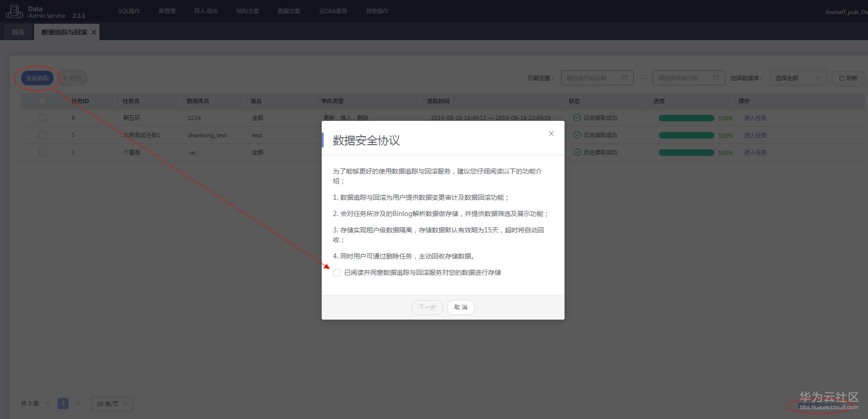Image resolution: width=868 pixels, height=419 pixels.
Task: Click the success status icon for task 8
Action: click(x=577, y=118)
